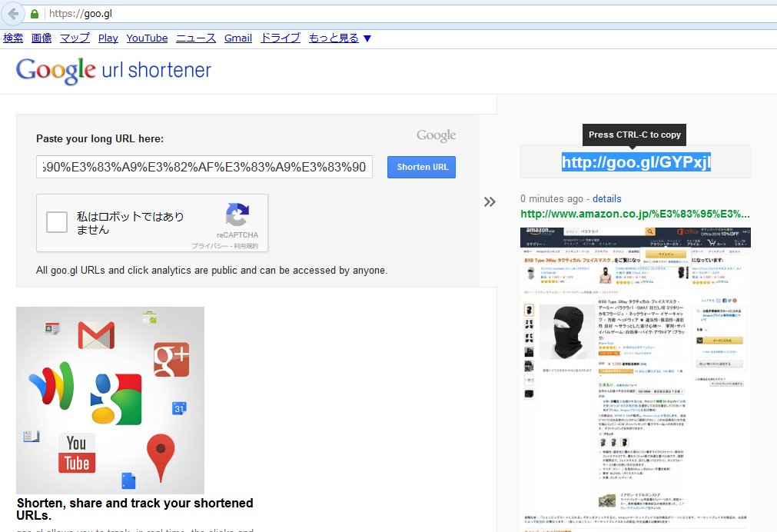Open the YouTube link in top bar

click(147, 38)
